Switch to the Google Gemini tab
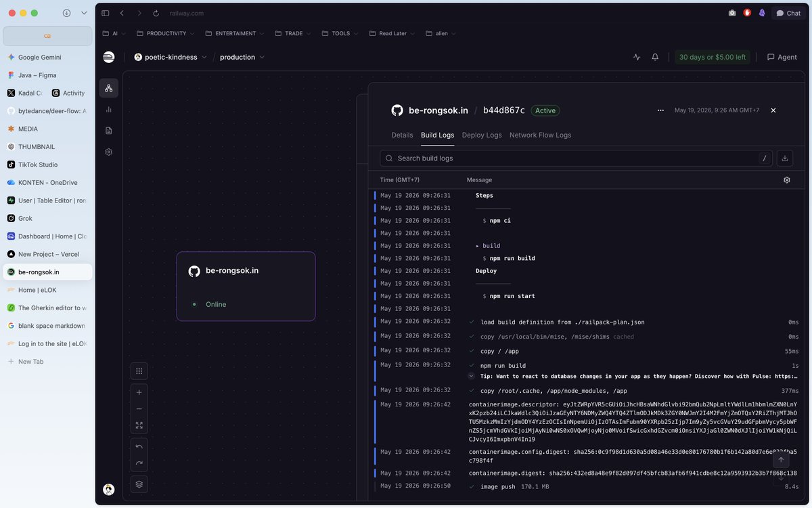The width and height of the screenshot is (812, 508). pos(47,58)
